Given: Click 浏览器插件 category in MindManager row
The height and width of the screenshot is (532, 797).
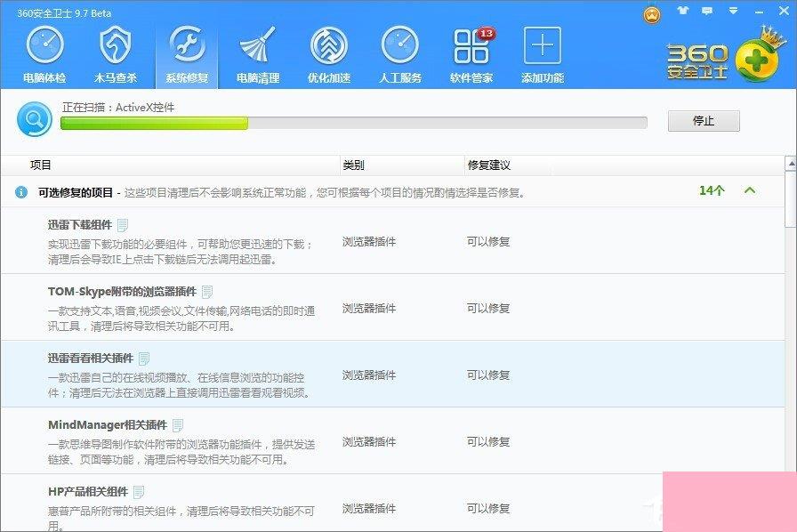Looking at the screenshot, I should 369,441.
